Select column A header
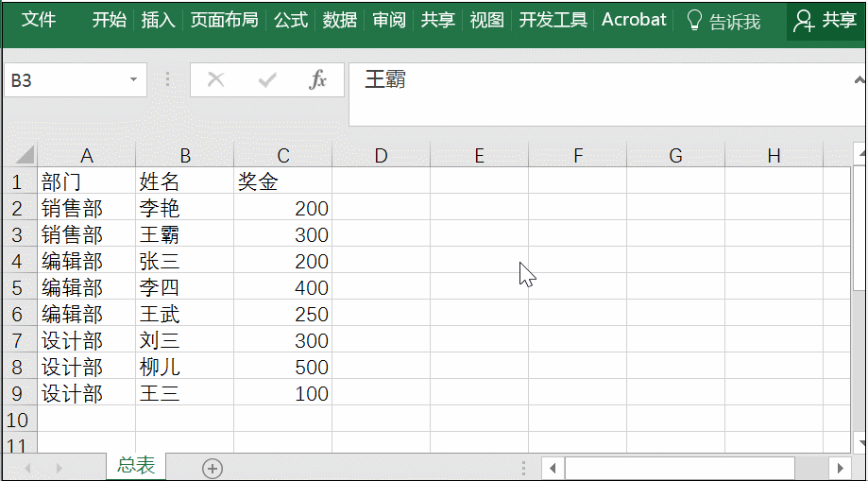Image resolution: width=868 pixels, height=481 pixels. pos(86,156)
